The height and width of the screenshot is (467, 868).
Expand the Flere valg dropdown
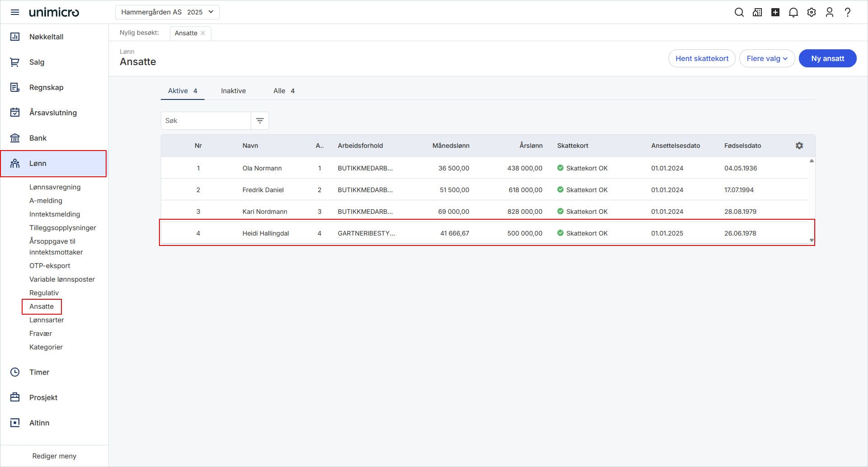click(x=766, y=58)
